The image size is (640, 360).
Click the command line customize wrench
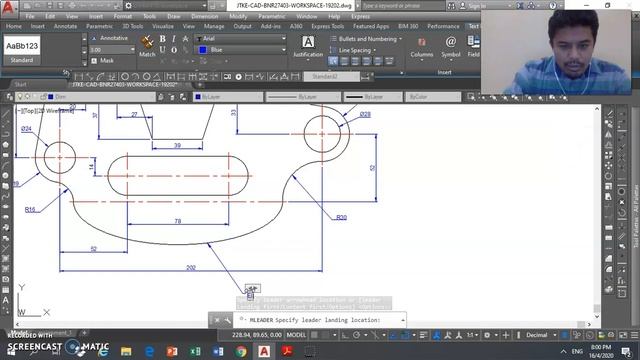point(227,320)
